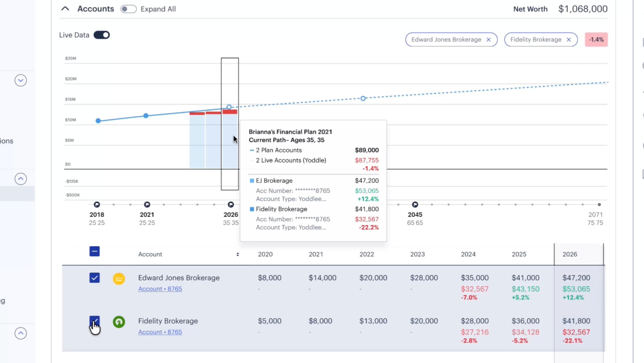Click the select-all accounts header checkbox
Image resolution: width=644 pixels, height=363 pixels.
pyautogui.click(x=94, y=251)
